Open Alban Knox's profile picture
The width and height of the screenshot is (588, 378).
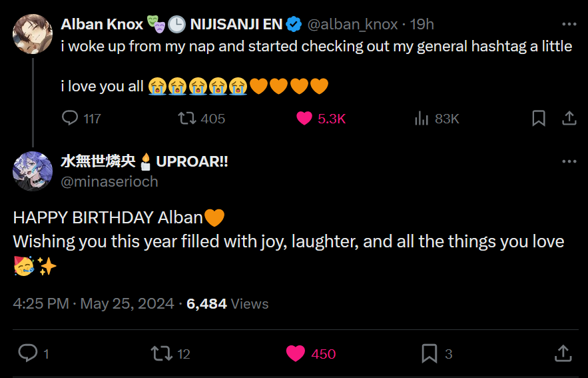pos(33,34)
